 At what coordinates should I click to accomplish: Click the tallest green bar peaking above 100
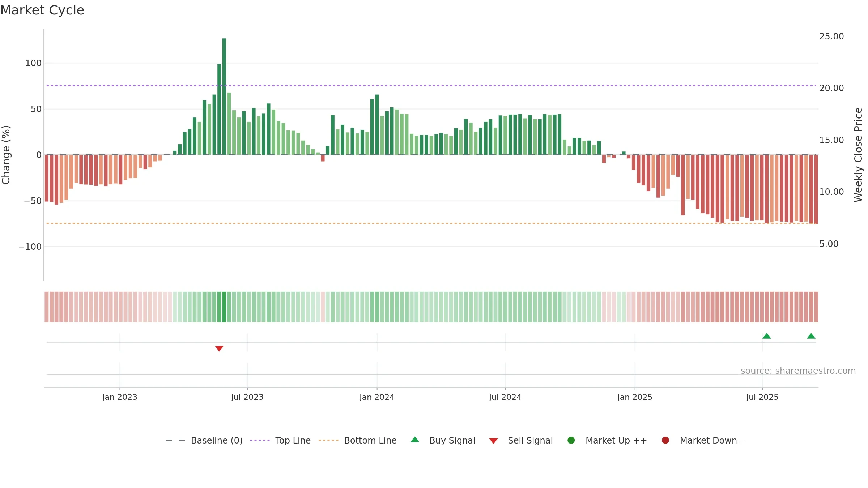tap(224, 97)
